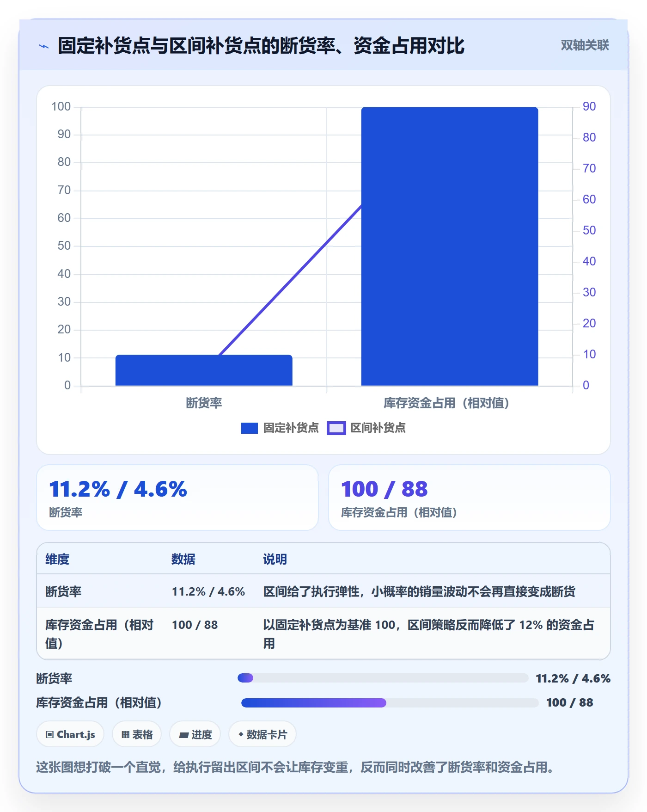The height and width of the screenshot is (812, 647).
Task: Click the 区间补货点 legend label
Action: click(378, 428)
